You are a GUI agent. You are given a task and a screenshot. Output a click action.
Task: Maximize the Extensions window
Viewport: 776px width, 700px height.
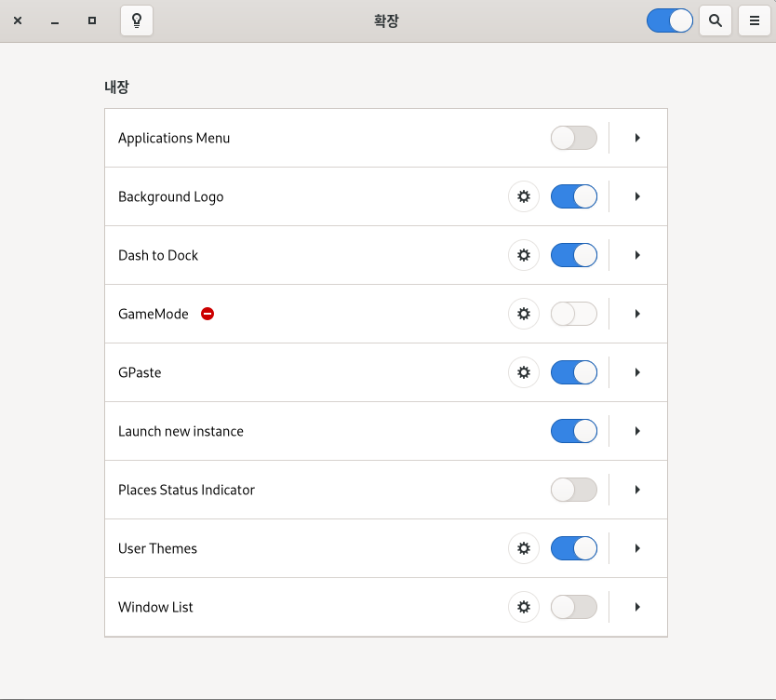[92, 20]
